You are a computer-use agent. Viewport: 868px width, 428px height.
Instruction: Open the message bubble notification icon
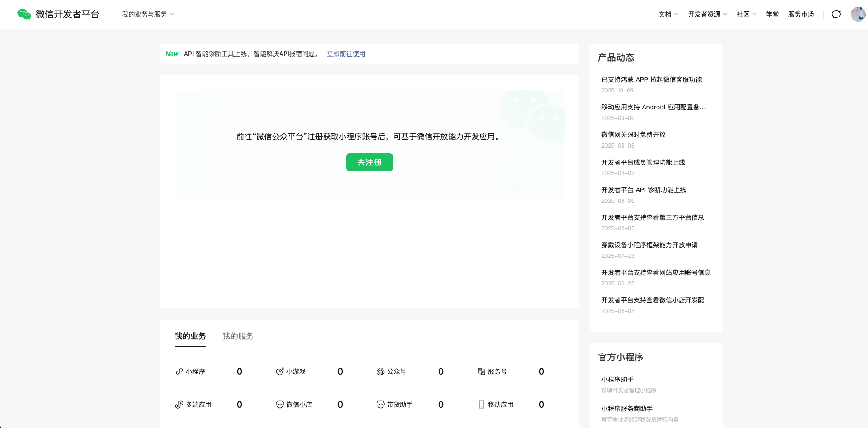pos(836,14)
